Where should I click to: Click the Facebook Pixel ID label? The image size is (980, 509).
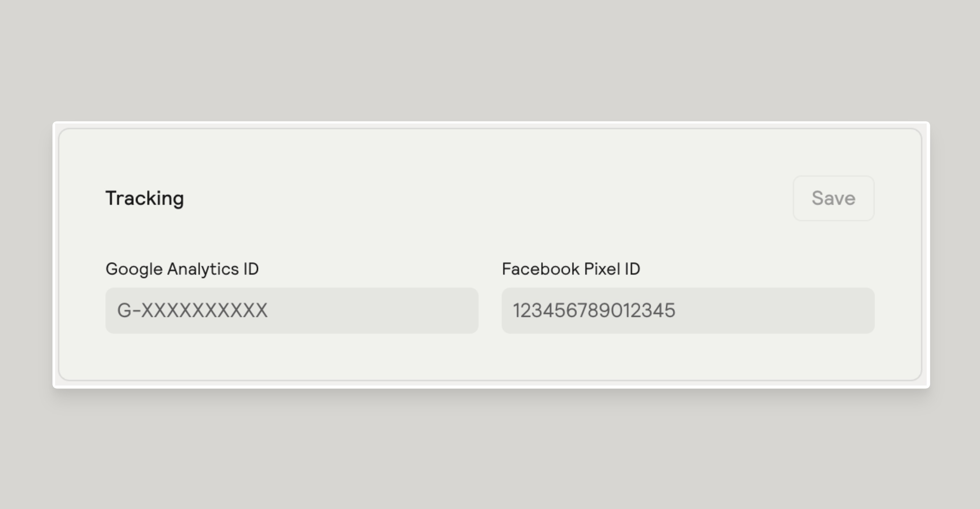coord(571,269)
